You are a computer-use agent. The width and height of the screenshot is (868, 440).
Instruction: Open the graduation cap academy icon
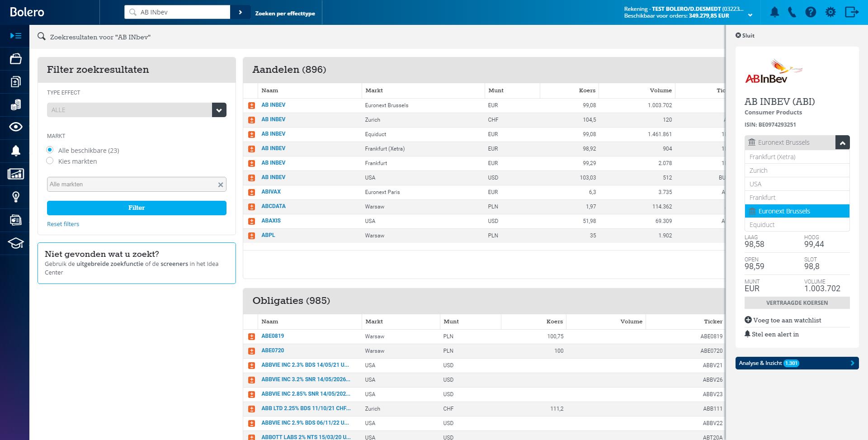(x=16, y=243)
